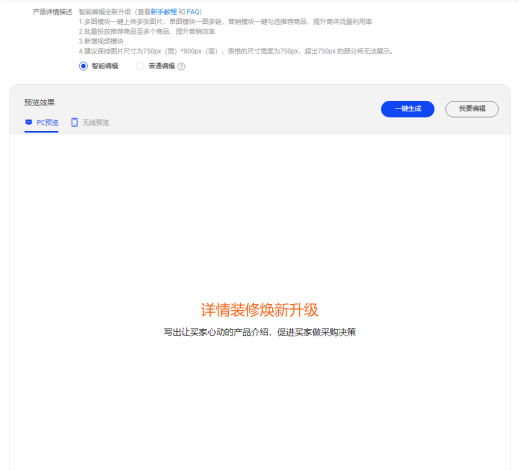Click the phone icon of 无线预览
520x471 pixels.
coord(74,122)
